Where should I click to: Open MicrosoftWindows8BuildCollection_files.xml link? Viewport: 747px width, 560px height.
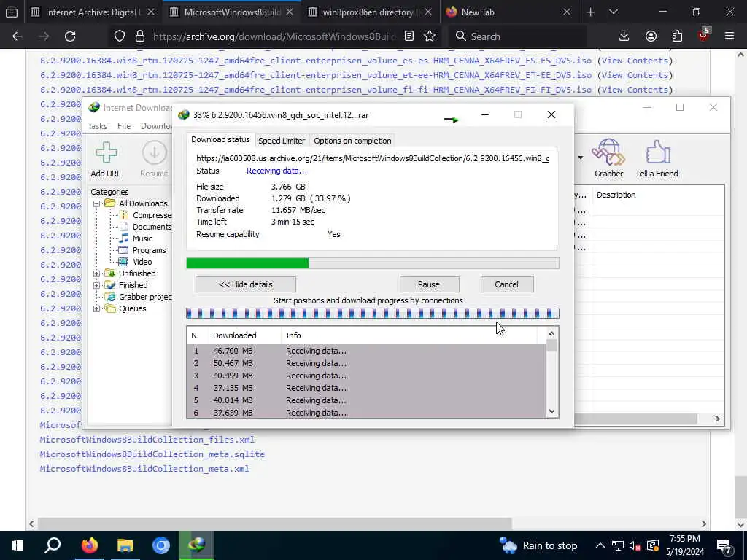point(147,440)
